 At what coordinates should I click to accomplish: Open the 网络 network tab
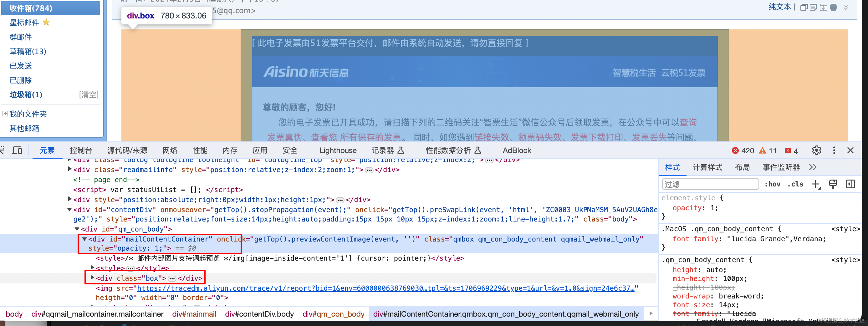click(170, 150)
